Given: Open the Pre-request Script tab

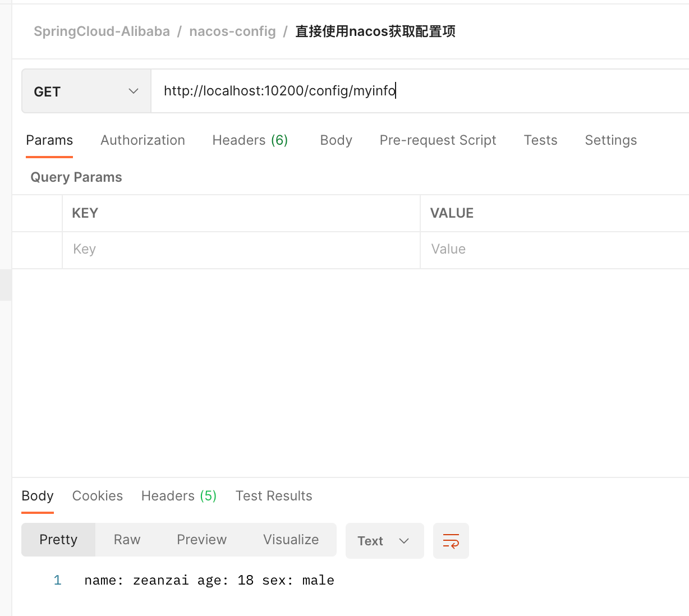Looking at the screenshot, I should pos(438,140).
